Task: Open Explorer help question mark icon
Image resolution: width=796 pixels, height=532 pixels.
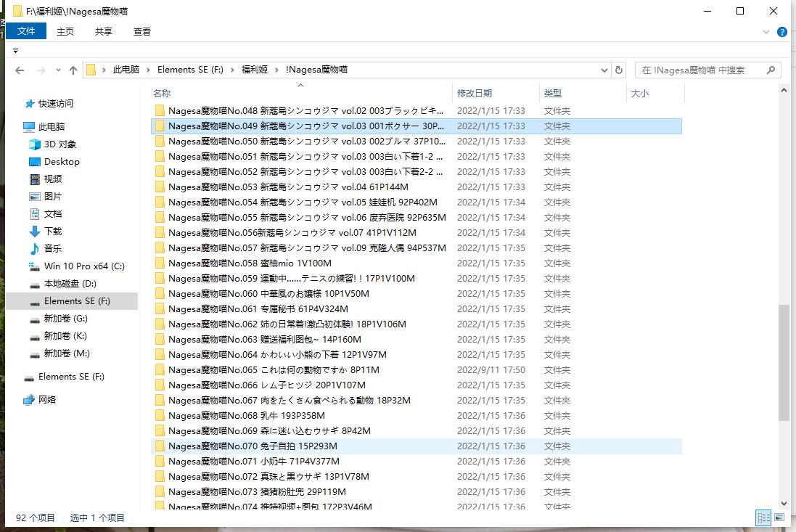Action: point(782,32)
